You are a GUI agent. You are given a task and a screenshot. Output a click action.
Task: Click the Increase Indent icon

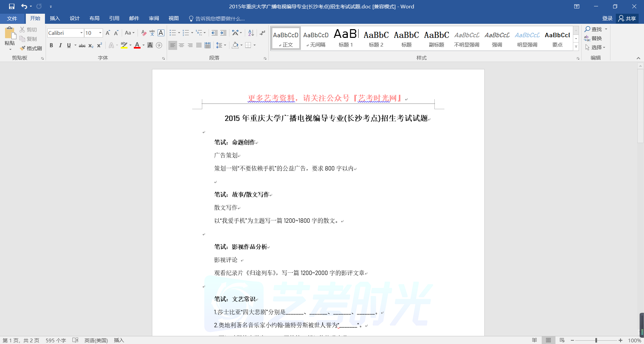pos(223,33)
